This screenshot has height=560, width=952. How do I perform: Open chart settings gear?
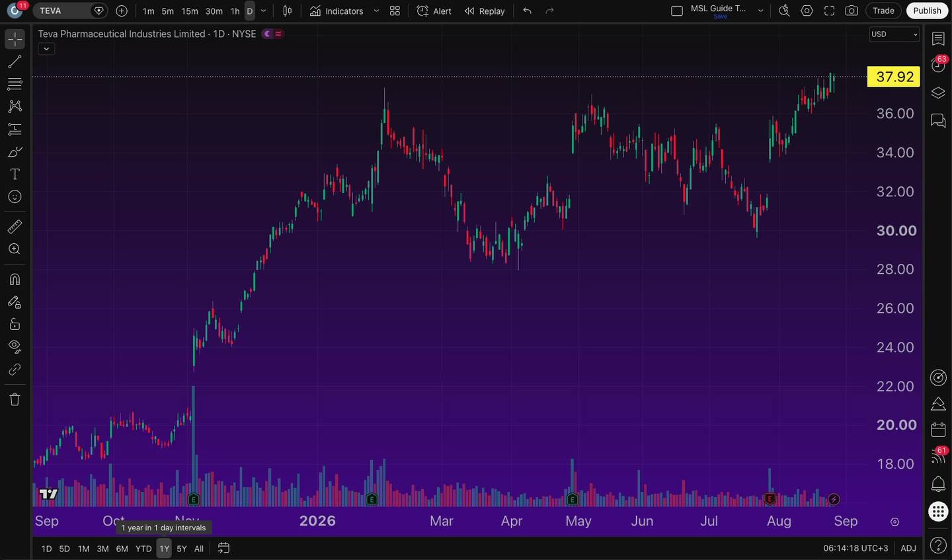pyautogui.click(x=807, y=11)
